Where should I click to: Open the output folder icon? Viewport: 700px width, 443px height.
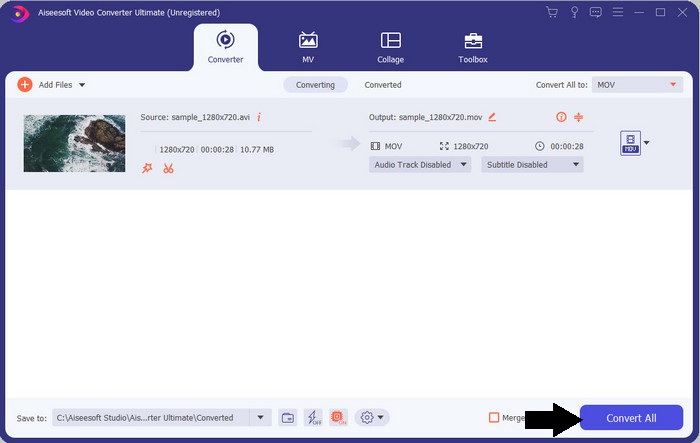pyautogui.click(x=288, y=418)
